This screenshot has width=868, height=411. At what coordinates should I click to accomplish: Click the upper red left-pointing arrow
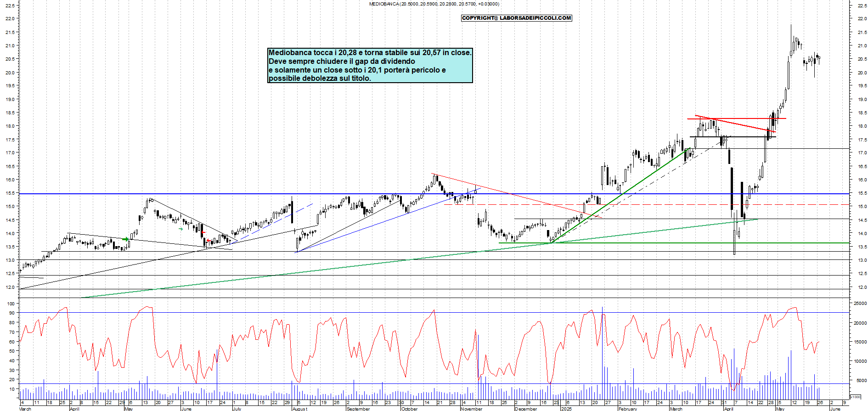coord(203,233)
